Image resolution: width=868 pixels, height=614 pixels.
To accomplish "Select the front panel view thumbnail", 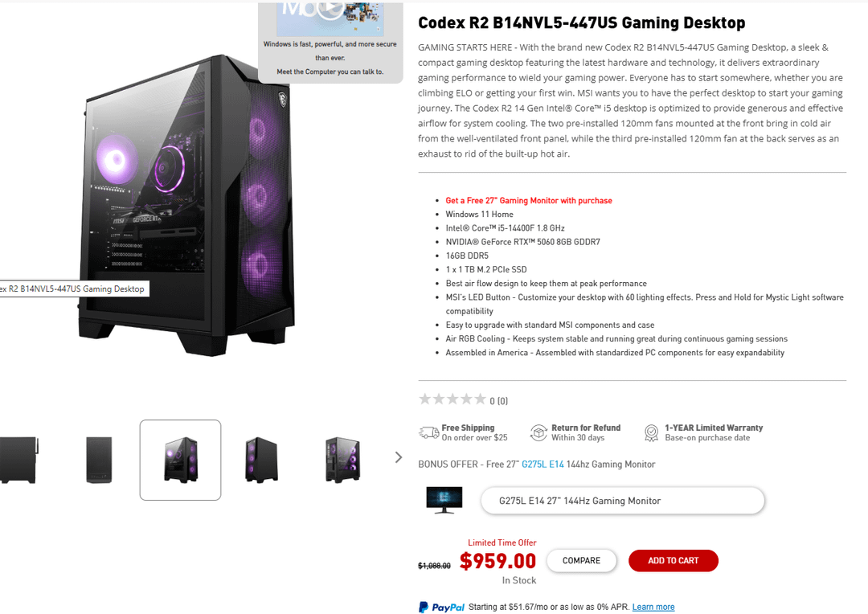I will (99, 460).
